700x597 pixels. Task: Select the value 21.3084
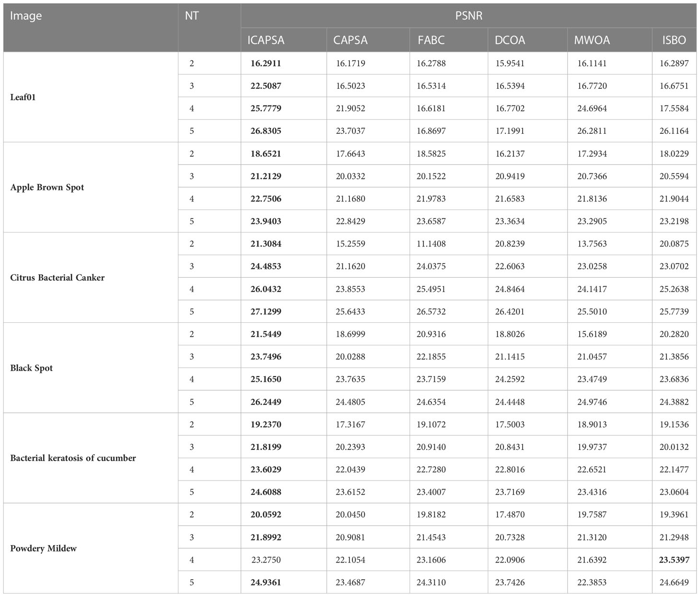(x=266, y=244)
